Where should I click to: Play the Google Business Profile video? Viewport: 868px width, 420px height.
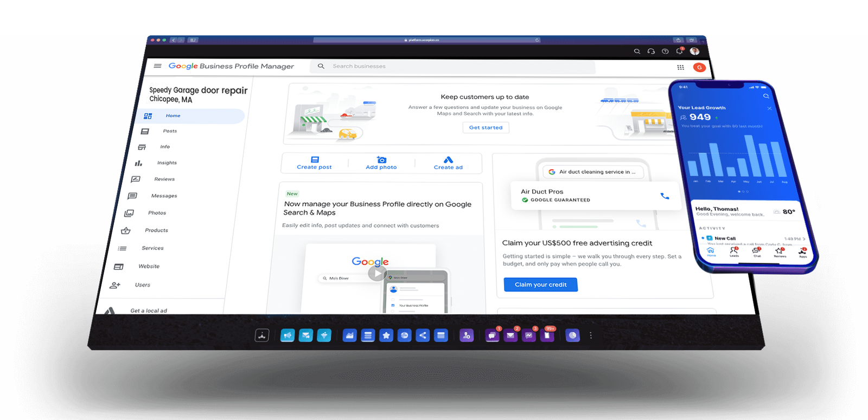pyautogui.click(x=377, y=273)
